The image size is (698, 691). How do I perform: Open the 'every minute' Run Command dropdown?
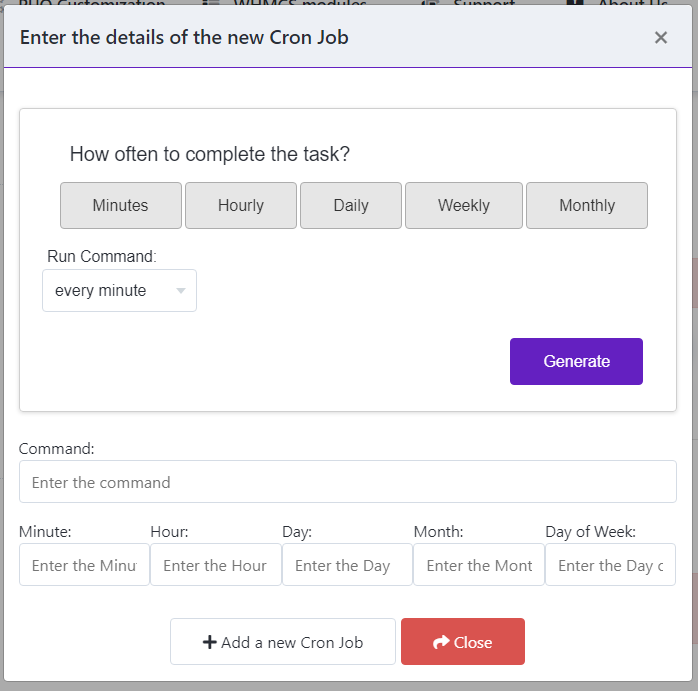(119, 290)
